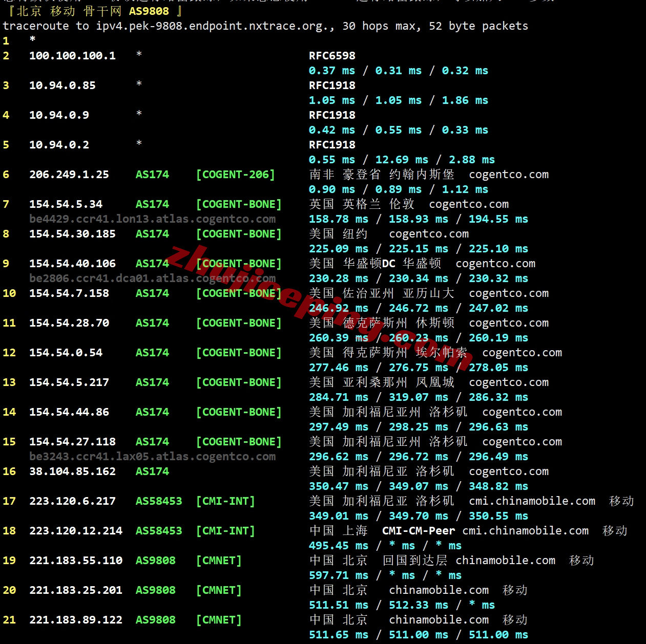This screenshot has height=644, width=646.
Task: Select the IP address 154.54.7.158
Action: point(69,293)
